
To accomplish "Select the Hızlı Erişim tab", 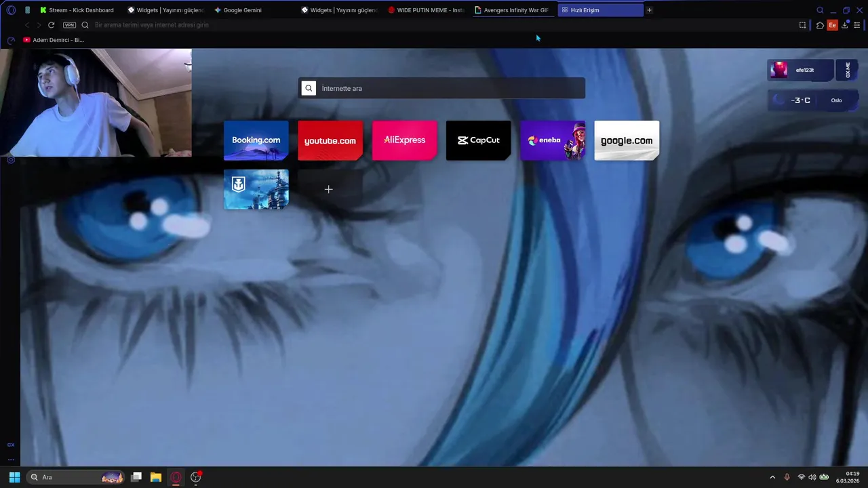I will (x=600, y=10).
